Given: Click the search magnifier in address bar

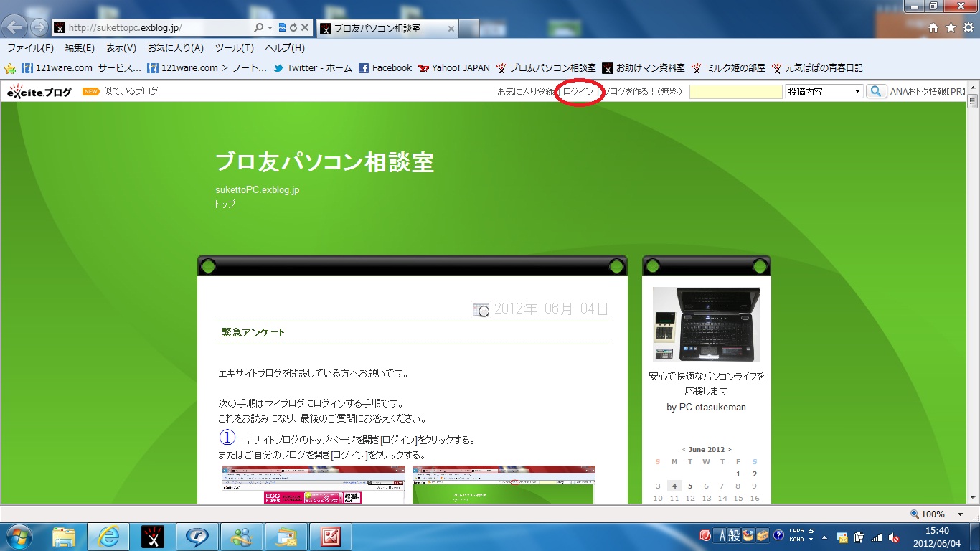Looking at the screenshot, I should point(259,28).
